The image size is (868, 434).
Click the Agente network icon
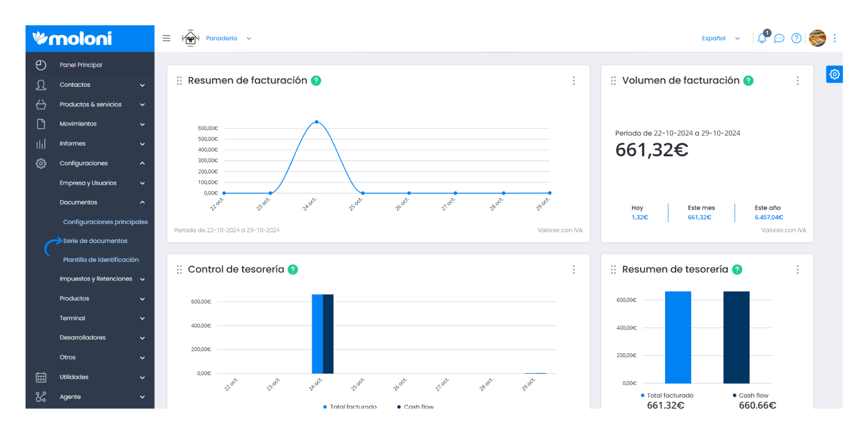point(41,397)
